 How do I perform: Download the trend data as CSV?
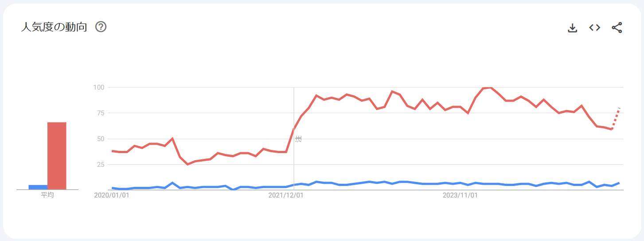pos(573,28)
